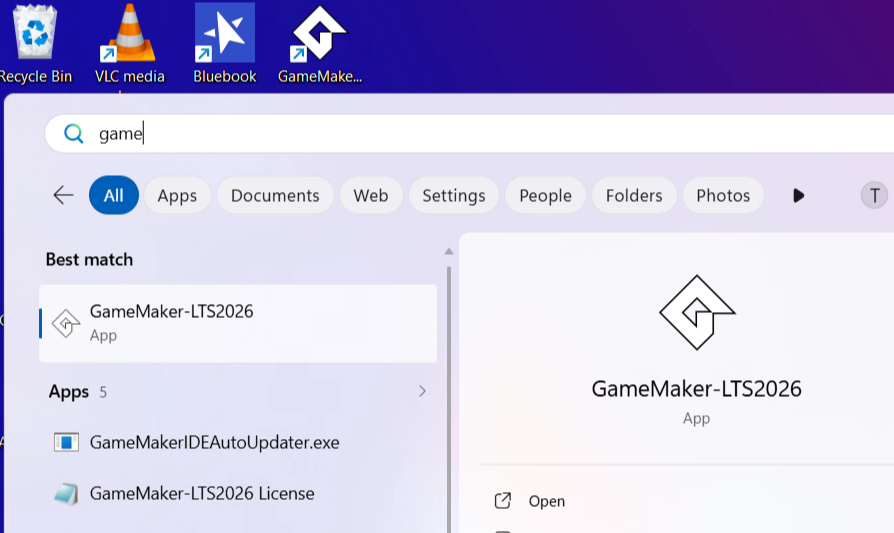Select the Bluebook desktop shortcut

tap(225, 43)
